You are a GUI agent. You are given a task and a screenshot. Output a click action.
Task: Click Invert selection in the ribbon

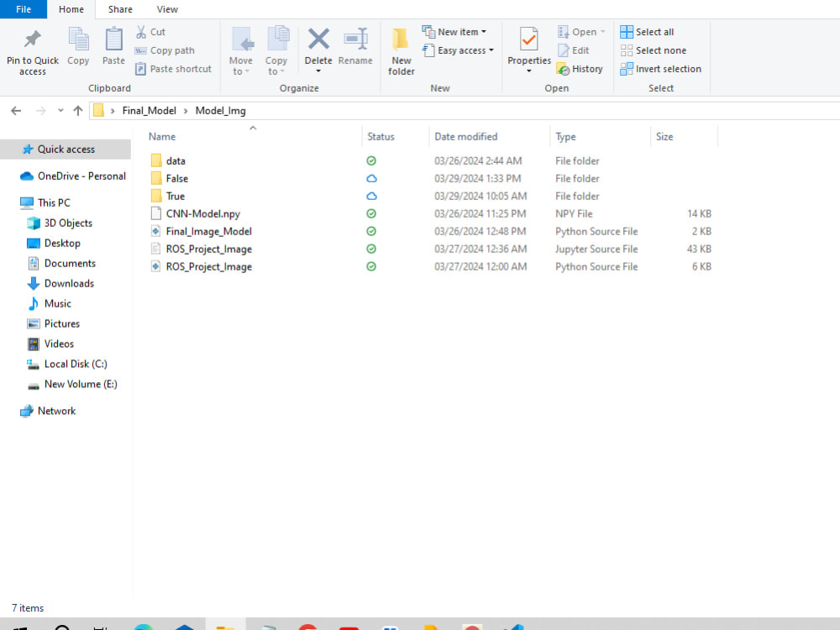coord(660,69)
